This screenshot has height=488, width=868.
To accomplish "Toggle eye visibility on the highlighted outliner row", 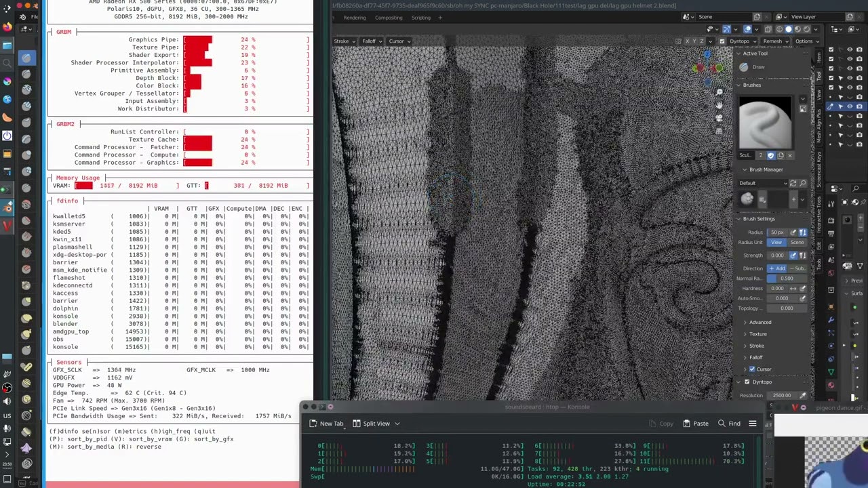I will [849, 106].
